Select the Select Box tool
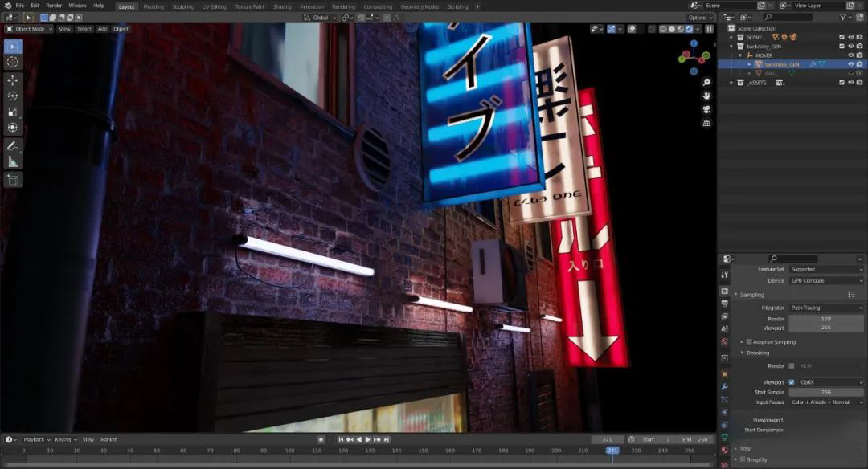The image size is (868, 469). 12,46
